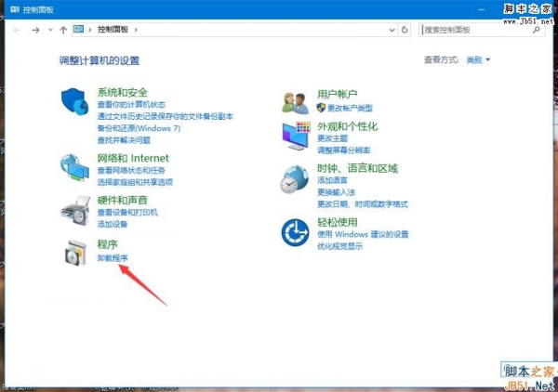Click the 网络和 Internet heading
This screenshot has height=392, width=558.
[x=133, y=158]
